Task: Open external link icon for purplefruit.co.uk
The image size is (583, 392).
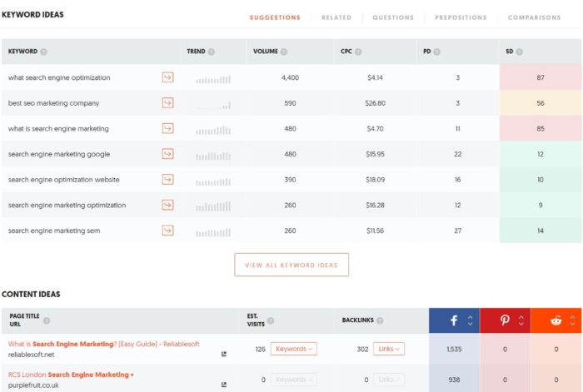Action: pos(224,385)
